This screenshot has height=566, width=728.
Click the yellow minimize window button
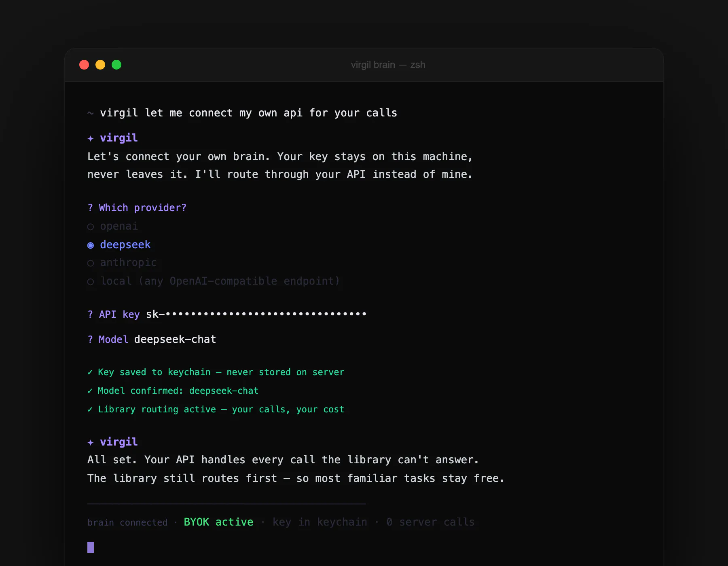click(x=100, y=65)
